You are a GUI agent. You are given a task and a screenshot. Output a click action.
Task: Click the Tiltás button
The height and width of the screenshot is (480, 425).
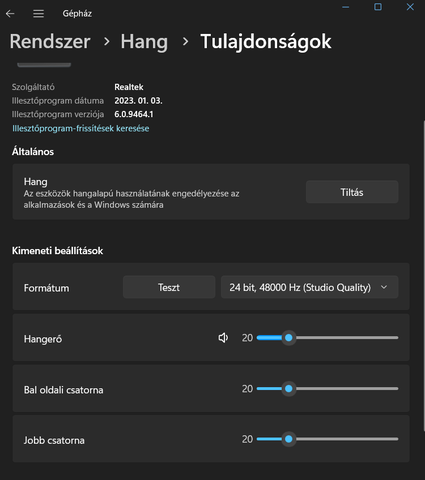(x=352, y=192)
